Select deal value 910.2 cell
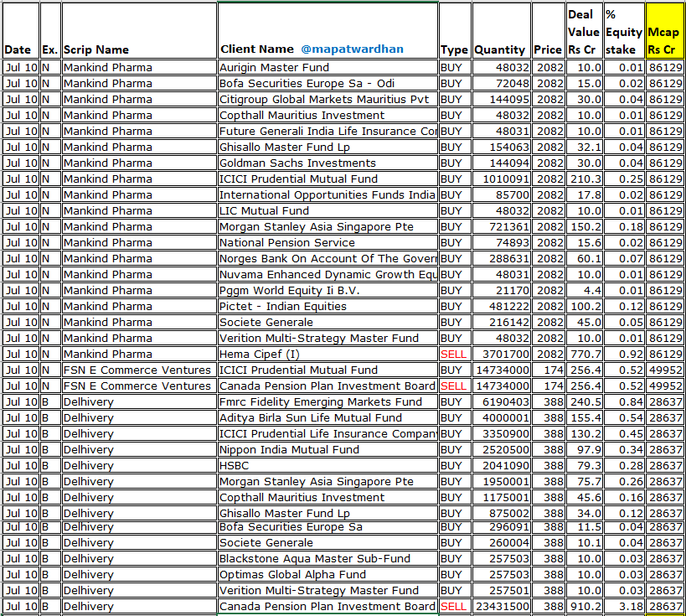Image resolution: width=686 pixels, height=616 pixels. coord(584,607)
